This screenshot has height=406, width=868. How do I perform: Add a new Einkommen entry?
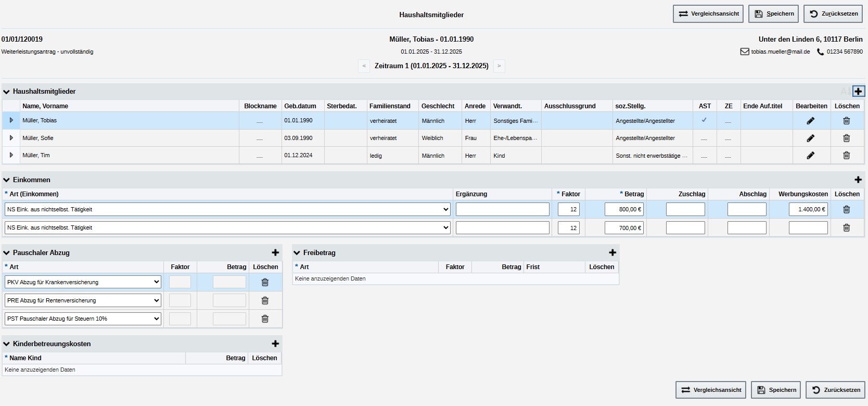[858, 180]
